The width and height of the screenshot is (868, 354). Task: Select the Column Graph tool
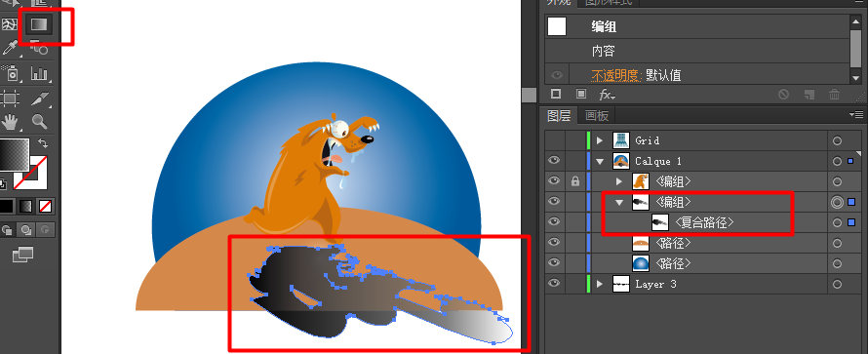point(39,73)
